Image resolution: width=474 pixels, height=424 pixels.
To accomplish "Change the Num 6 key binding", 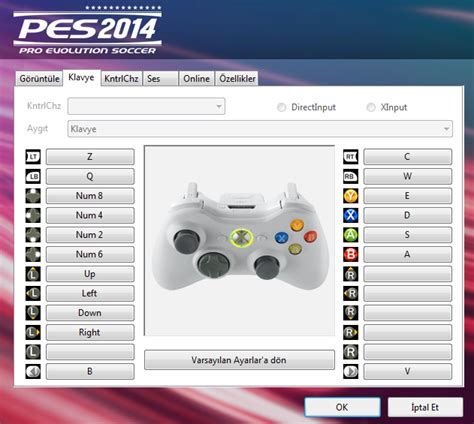I will 90,254.
